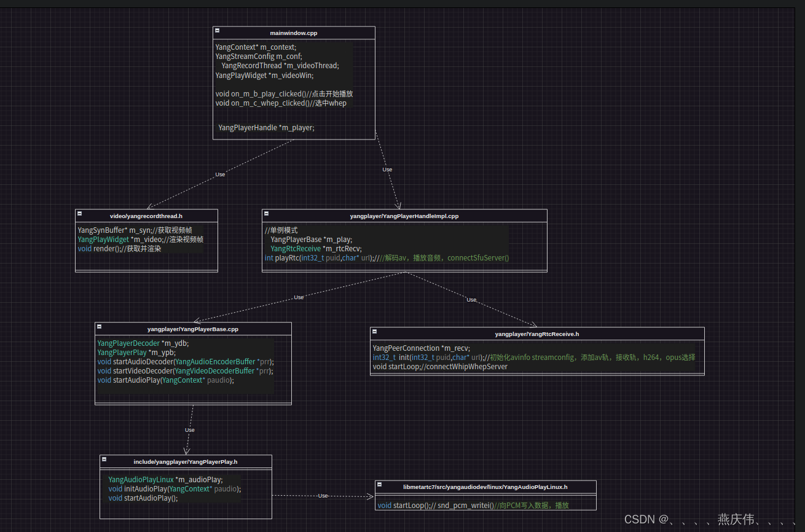
Task: Click startAudioPlay(YangContext* paudio) in YangPlayerBase.cpp
Action: pyautogui.click(x=166, y=380)
